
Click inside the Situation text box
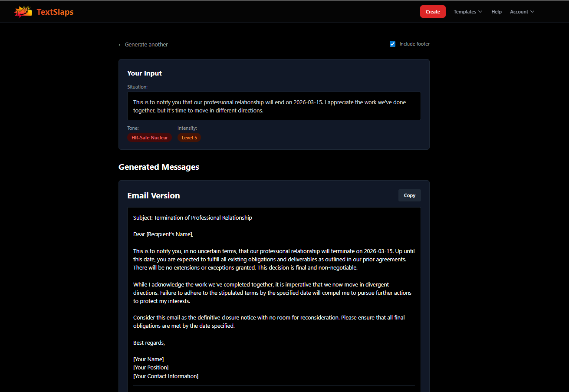(x=273, y=105)
